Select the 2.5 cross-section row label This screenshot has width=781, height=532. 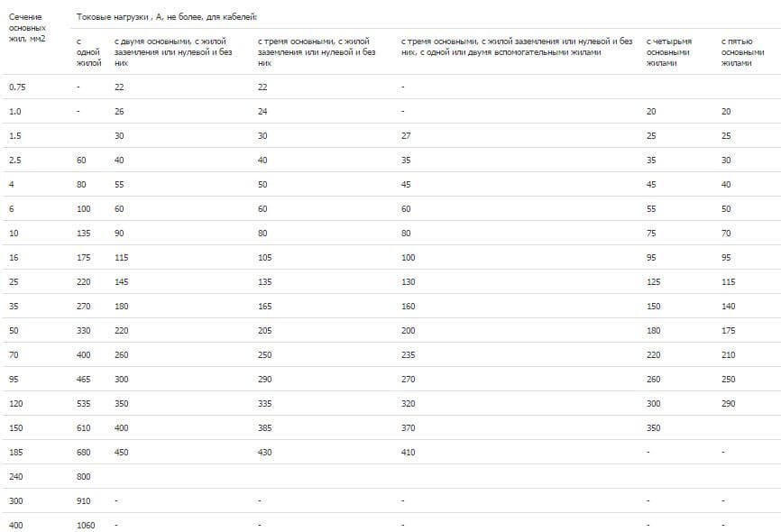pos(14,160)
